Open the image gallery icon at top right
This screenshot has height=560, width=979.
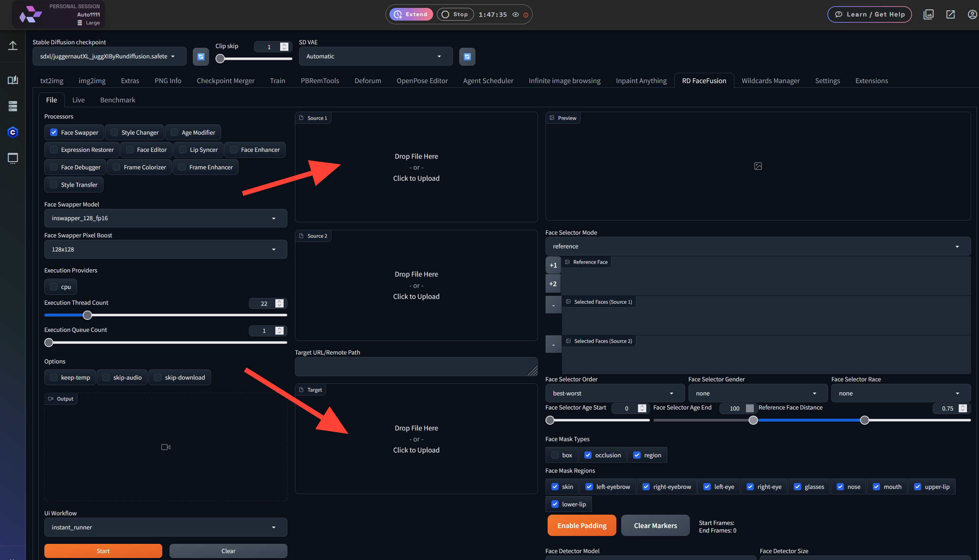point(928,14)
